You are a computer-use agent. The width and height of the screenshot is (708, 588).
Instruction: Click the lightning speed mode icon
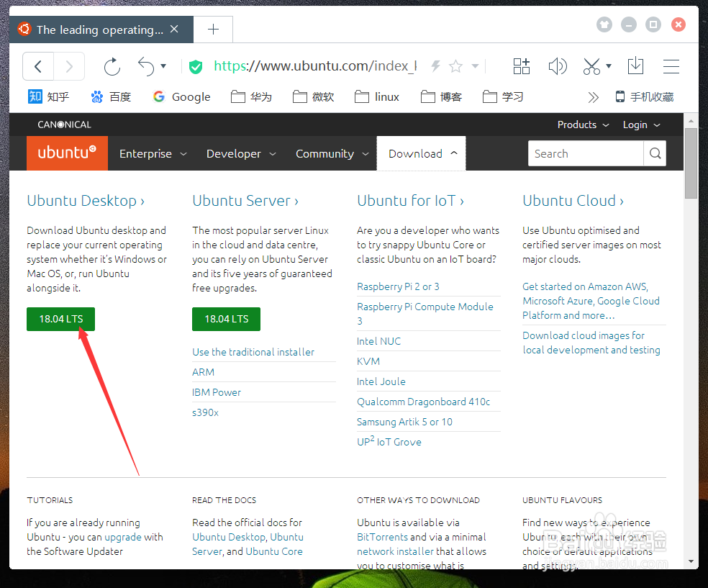(x=436, y=66)
